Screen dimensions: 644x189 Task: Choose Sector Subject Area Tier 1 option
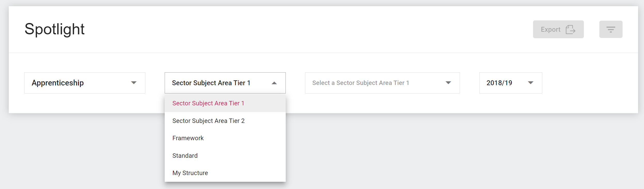click(208, 103)
